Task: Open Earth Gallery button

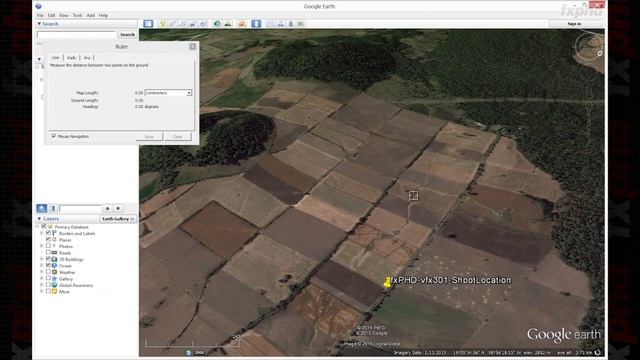Action: (x=118, y=219)
